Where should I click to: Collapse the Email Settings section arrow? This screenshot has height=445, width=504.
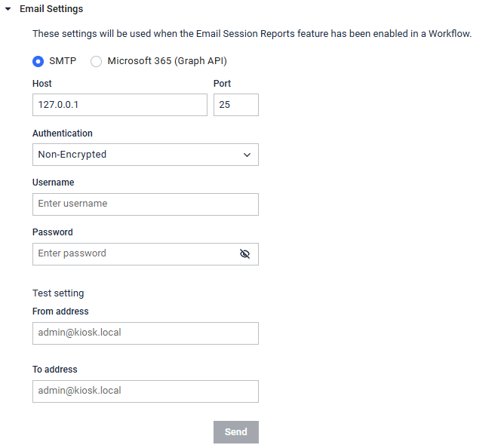(8, 9)
